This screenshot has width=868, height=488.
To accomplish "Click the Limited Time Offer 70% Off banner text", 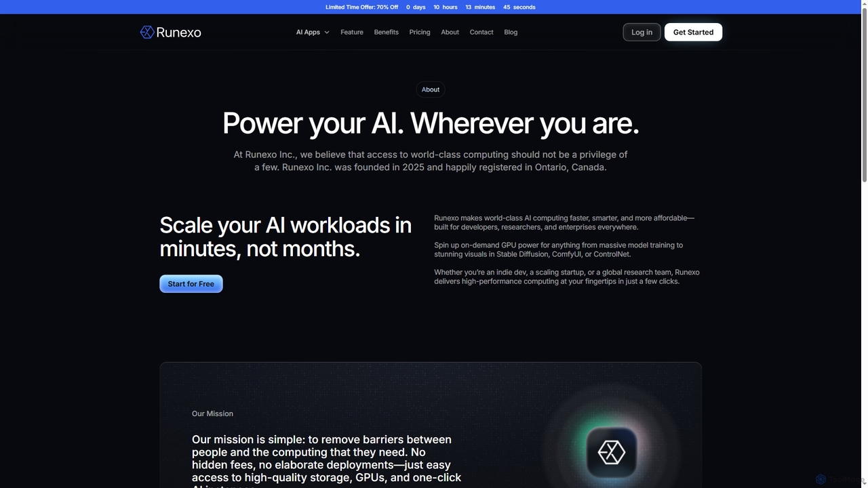I will [x=362, y=7].
